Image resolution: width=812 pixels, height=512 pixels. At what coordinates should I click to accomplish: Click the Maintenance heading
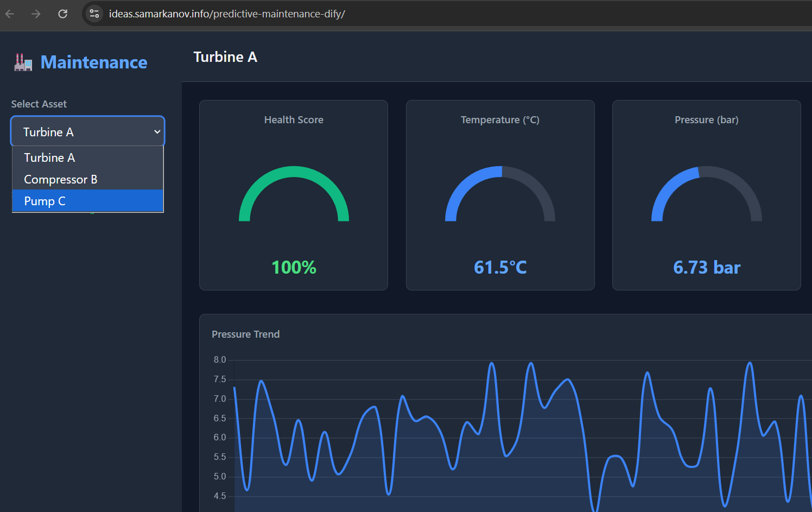94,62
